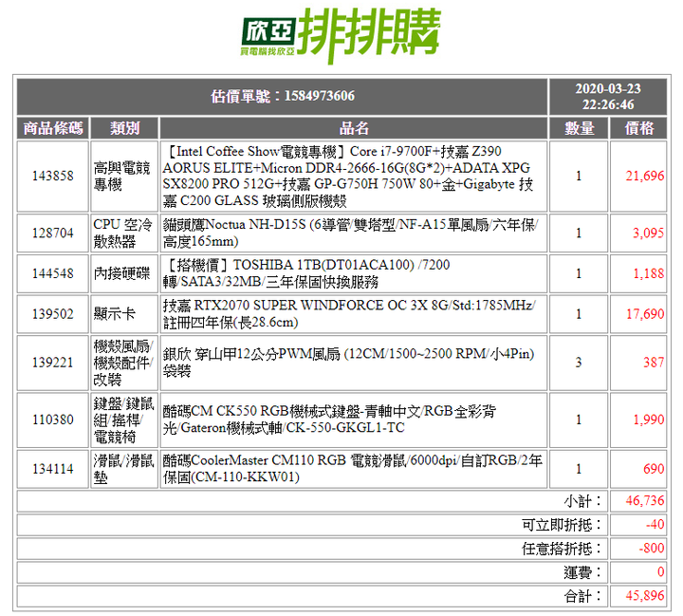Click the 合計 label
683x616 pixels.
click(582, 596)
